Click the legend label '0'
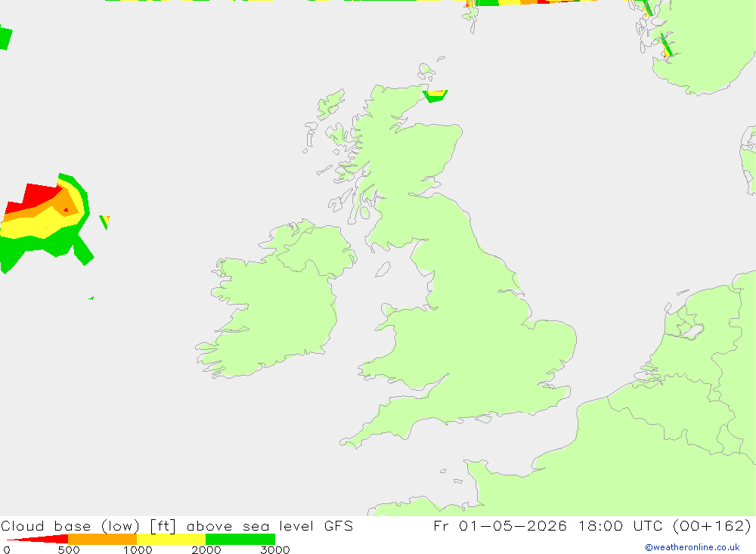Viewport: 756px width, 554px height. pos(7,550)
